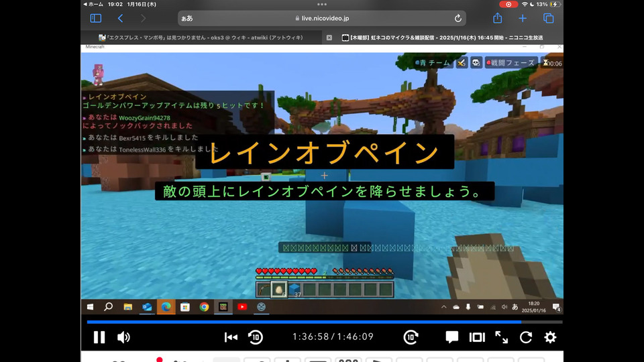Click the WoozyGrain94278 knockback message

tap(137, 121)
